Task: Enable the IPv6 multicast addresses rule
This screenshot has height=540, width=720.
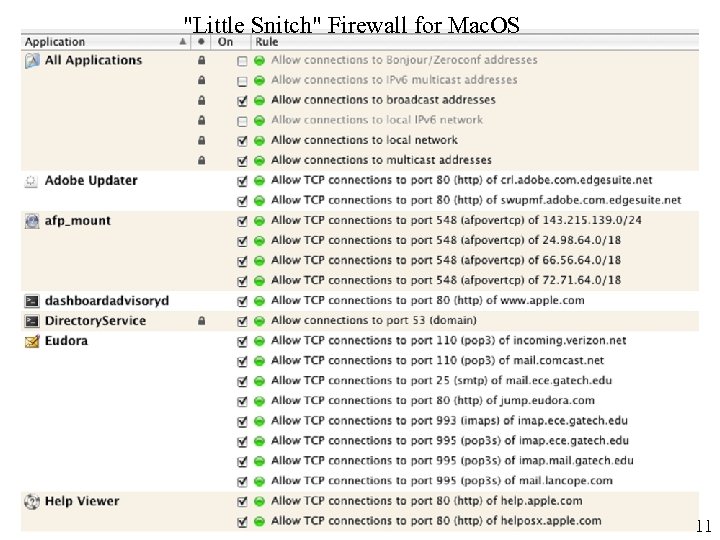Action: (x=242, y=81)
